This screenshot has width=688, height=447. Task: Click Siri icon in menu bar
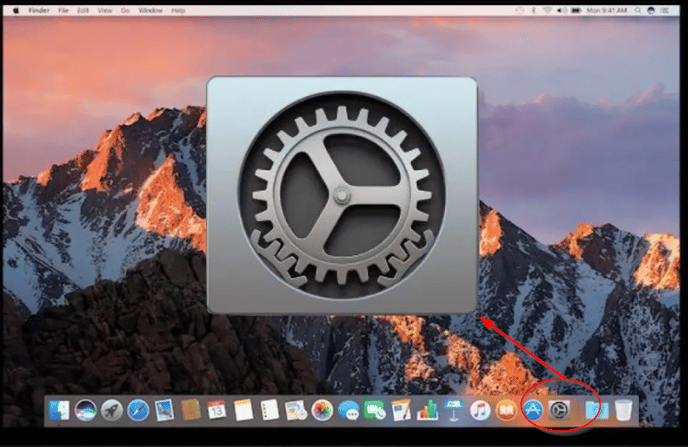click(x=651, y=10)
